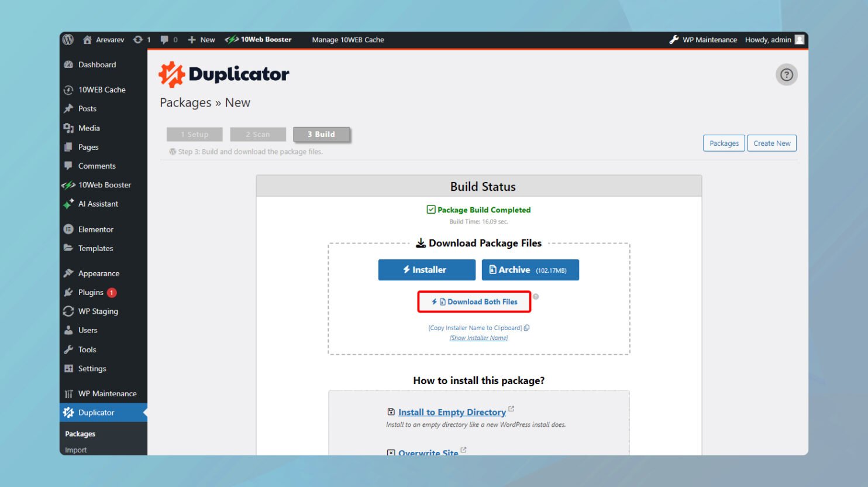Open the 10Web Booster toolbar item
Screen dimensions: 868x487
(259, 40)
